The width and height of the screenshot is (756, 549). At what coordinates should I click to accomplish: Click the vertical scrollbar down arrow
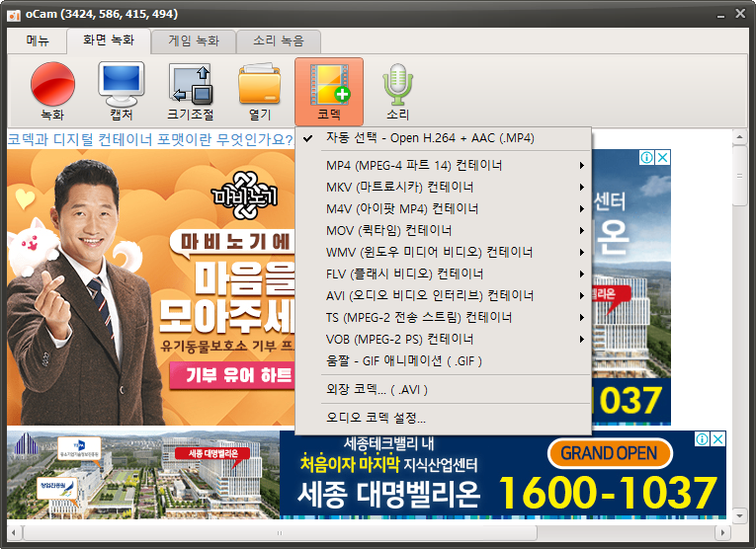click(x=739, y=516)
